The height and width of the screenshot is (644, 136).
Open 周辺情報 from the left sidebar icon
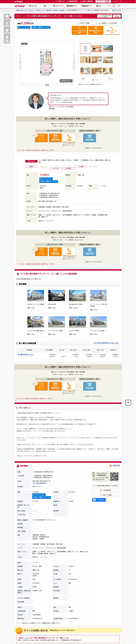[7, 24]
